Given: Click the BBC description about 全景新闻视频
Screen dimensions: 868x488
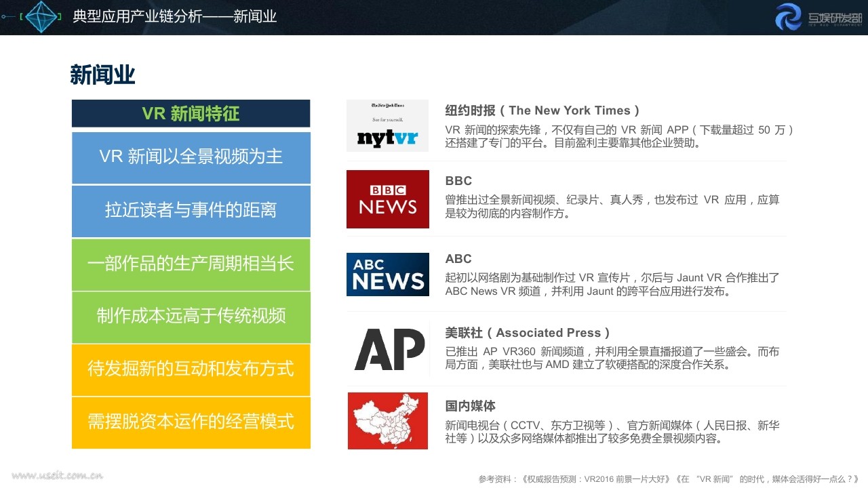Looking at the screenshot, I should point(612,207).
